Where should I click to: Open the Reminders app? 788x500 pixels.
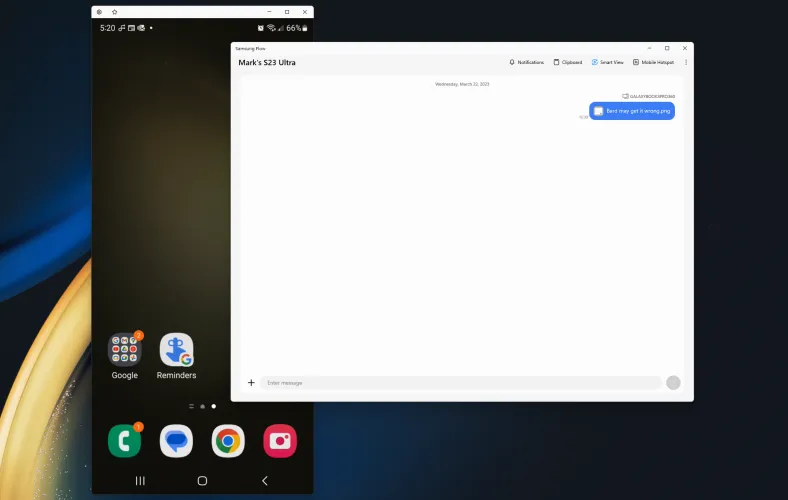(177, 351)
